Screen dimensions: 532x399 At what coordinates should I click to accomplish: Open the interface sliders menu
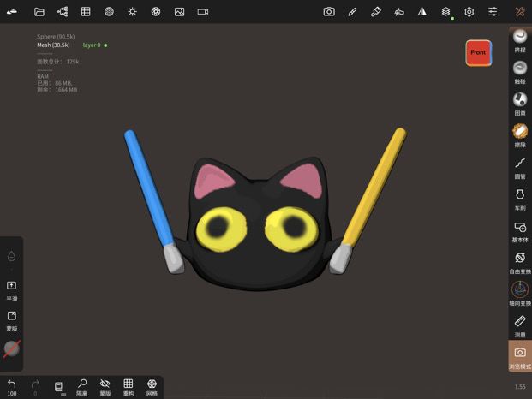pos(493,12)
